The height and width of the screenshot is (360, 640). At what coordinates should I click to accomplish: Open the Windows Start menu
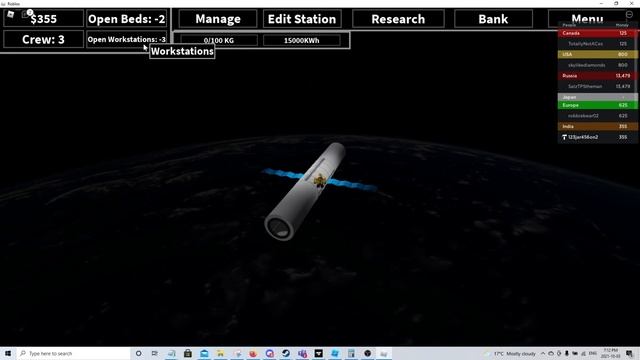[8, 353]
